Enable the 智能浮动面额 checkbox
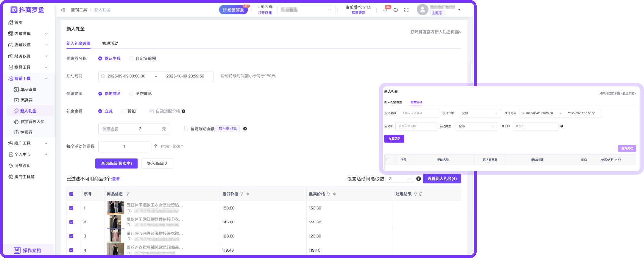The width and height of the screenshot is (644, 258). (x=186, y=129)
